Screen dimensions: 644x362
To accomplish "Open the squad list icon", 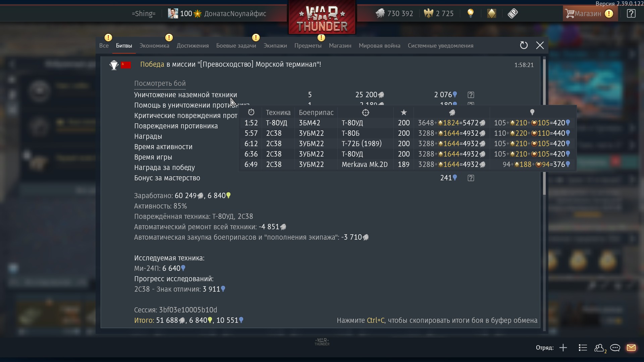I will tap(583, 348).
